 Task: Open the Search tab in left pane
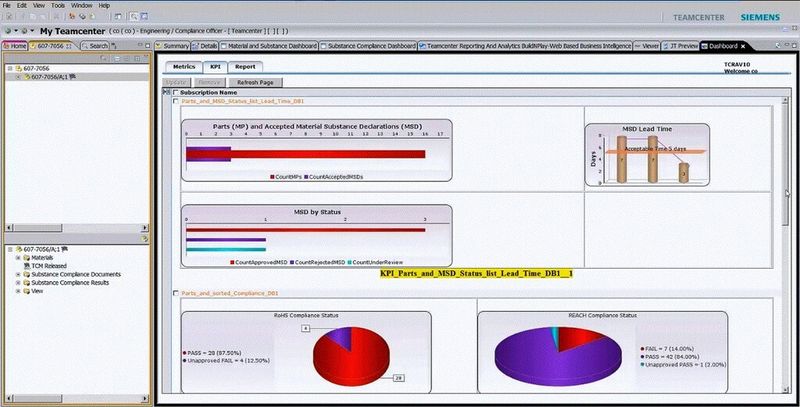coord(95,46)
